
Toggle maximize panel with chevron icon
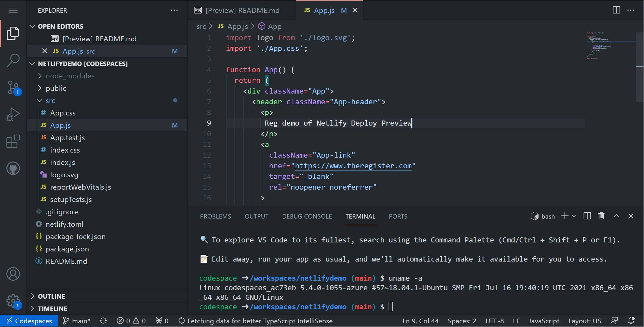pos(616,216)
